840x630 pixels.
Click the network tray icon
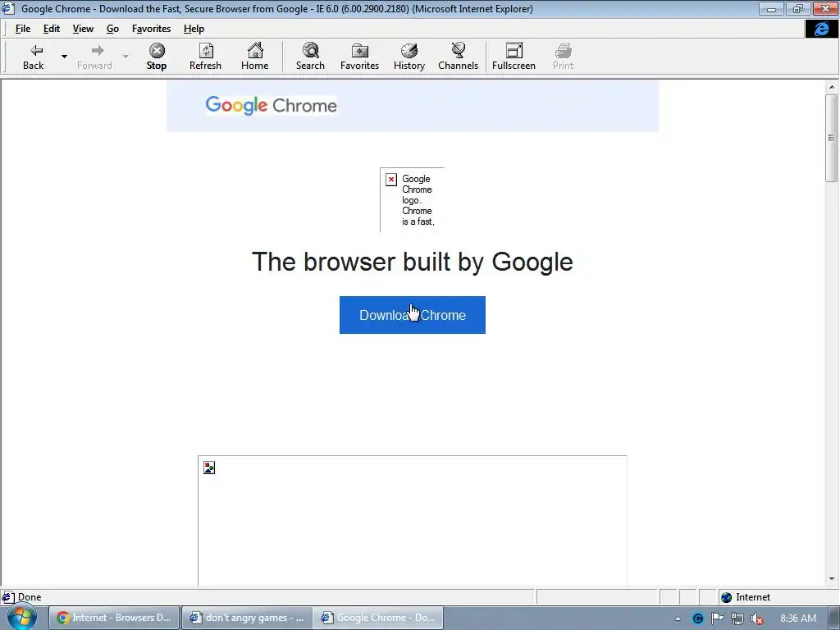point(737,619)
